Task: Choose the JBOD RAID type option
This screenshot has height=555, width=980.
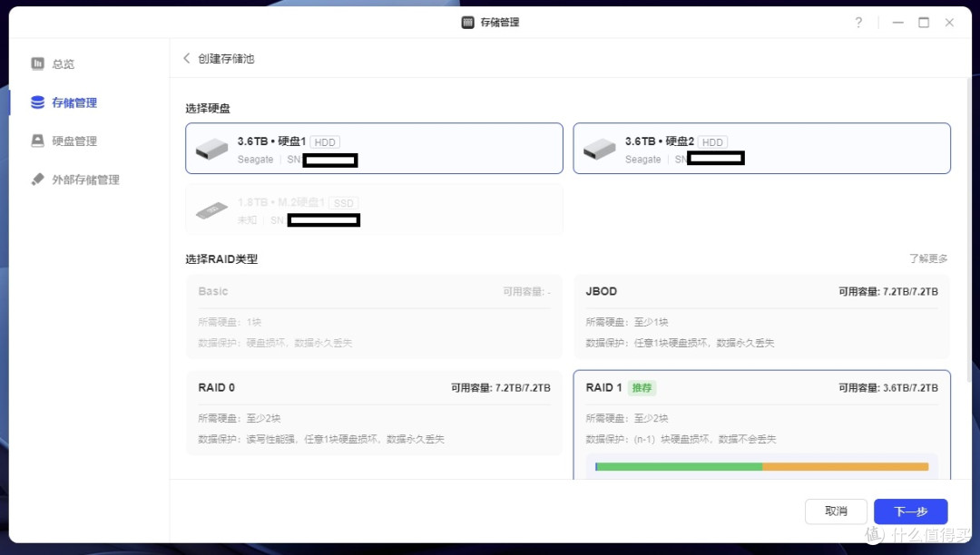Action: (761, 316)
